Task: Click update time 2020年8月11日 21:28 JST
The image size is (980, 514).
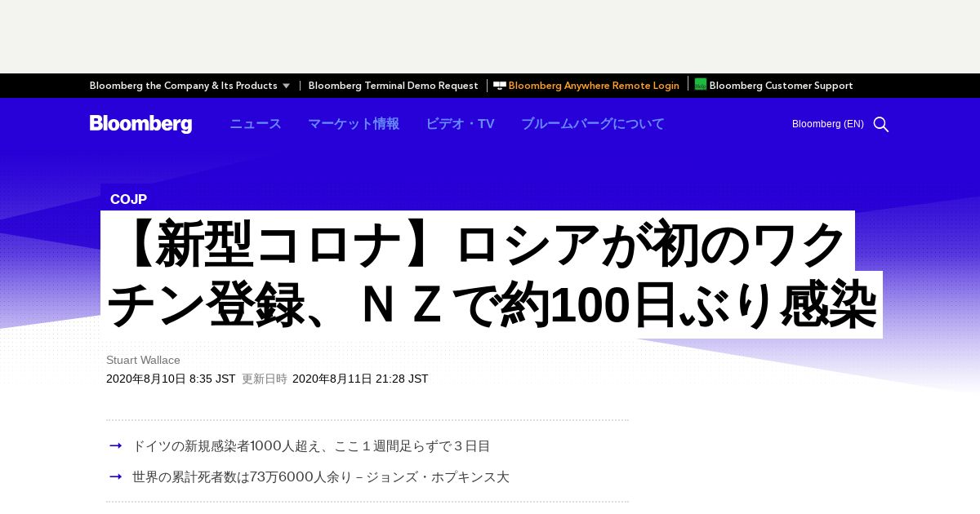Action: pos(360,379)
